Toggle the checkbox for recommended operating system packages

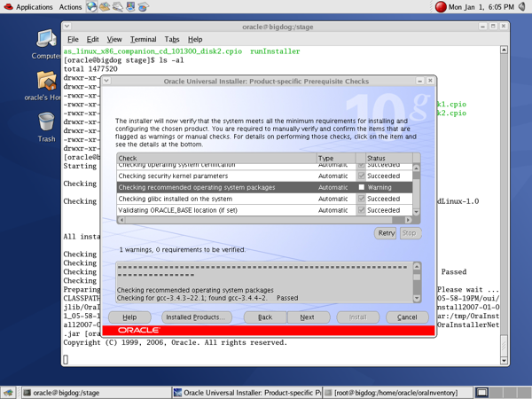(x=362, y=187)
